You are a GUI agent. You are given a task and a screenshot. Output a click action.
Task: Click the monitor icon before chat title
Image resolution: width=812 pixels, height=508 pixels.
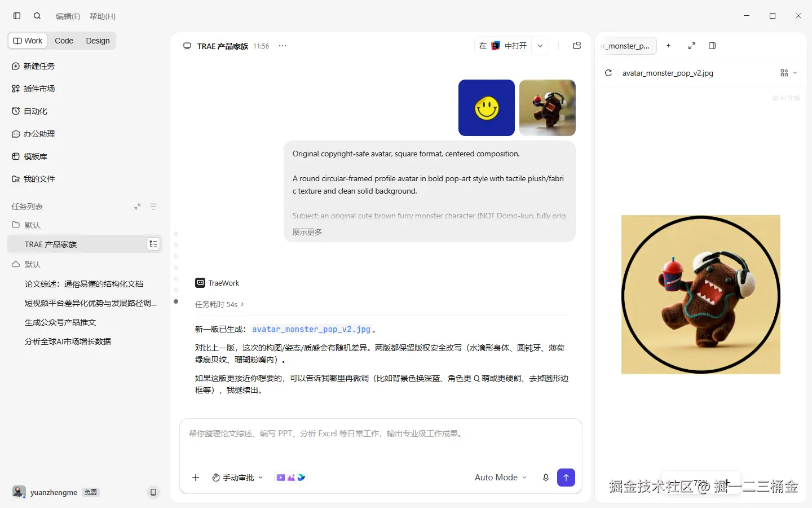tap(187, 46)
